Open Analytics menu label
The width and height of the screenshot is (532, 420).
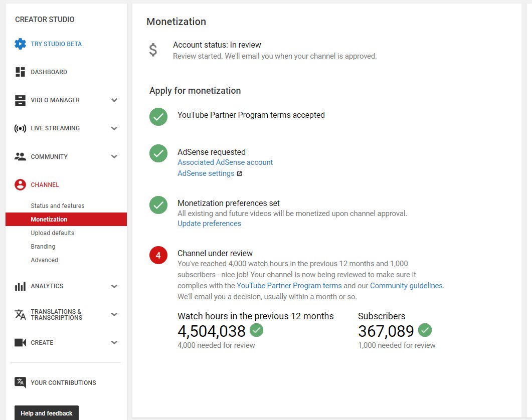tap(47, 286)
